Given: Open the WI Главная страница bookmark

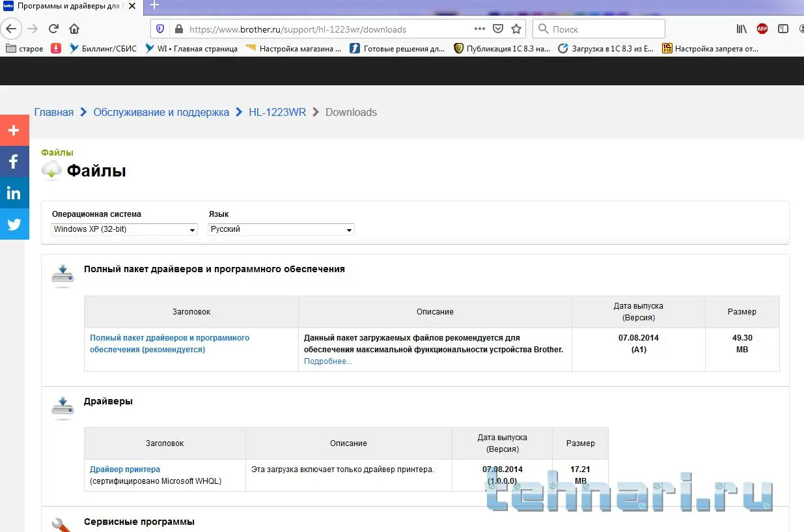Looking at the screenshot, I should (191, 48).
